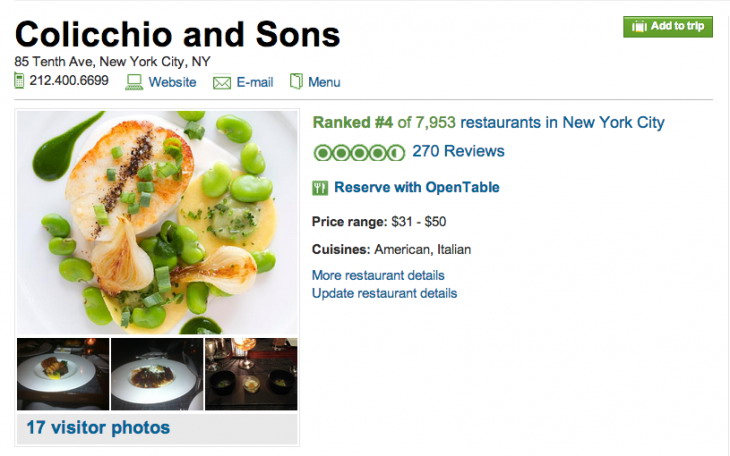
Task: Click the green rating circles
Action: coord(358,152)
